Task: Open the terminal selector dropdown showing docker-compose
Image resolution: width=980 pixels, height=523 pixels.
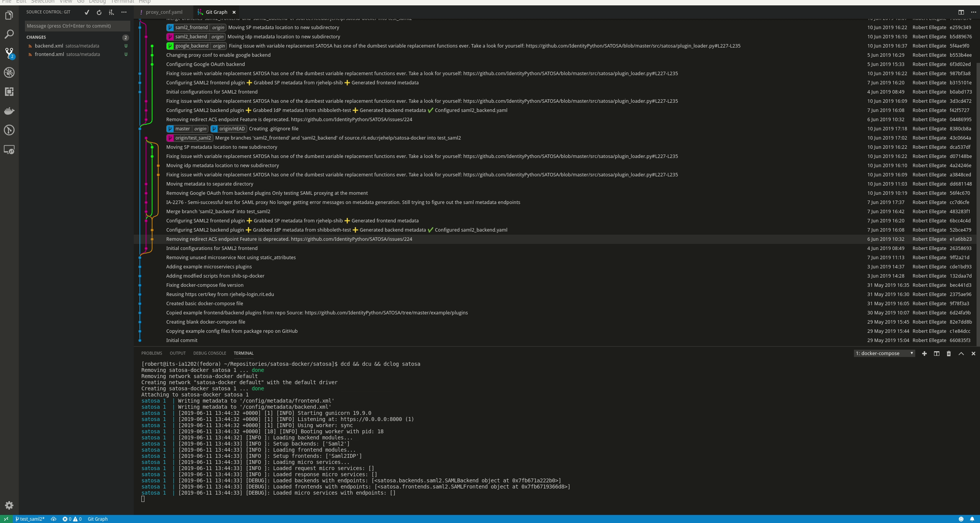Action: pos(884,353)
